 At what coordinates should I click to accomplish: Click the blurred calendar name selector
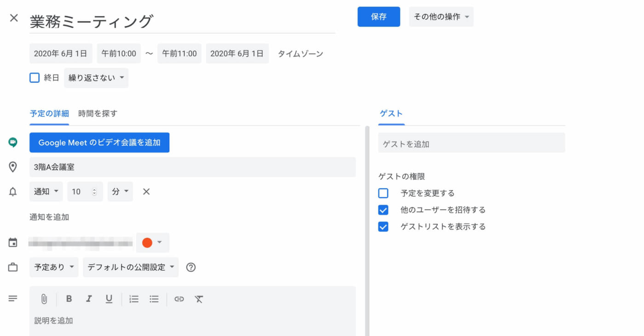coord(81,242)
